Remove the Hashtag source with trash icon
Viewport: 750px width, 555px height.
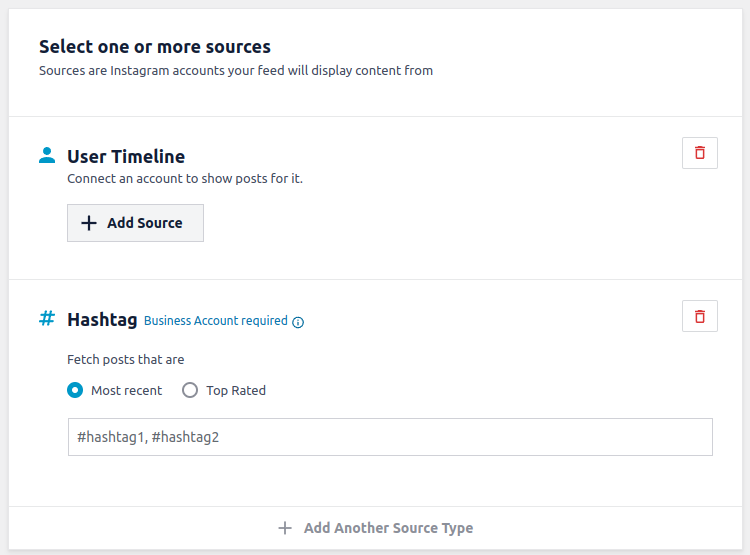click(699, 316)
